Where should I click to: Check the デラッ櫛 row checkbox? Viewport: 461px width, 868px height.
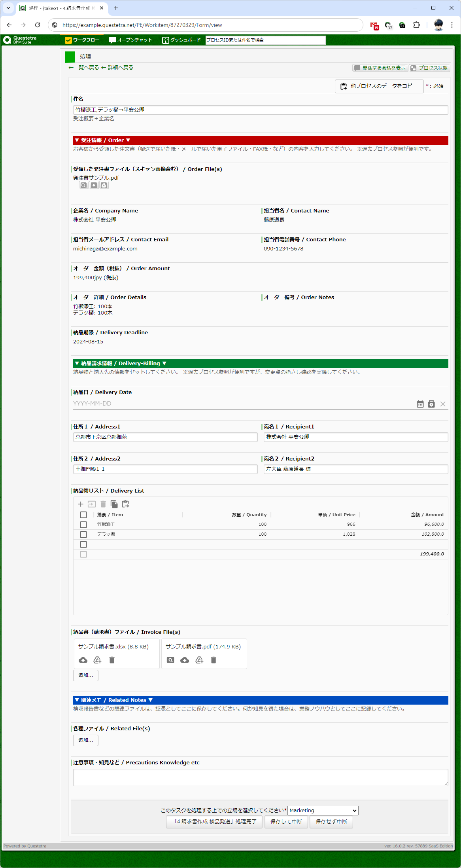pos(83,534)
